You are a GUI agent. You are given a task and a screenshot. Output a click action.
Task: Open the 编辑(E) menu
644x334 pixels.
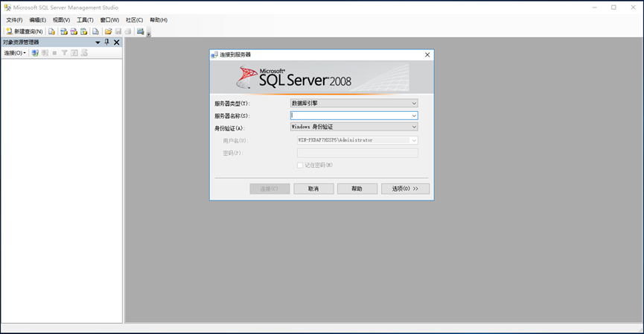pos(38,19)
